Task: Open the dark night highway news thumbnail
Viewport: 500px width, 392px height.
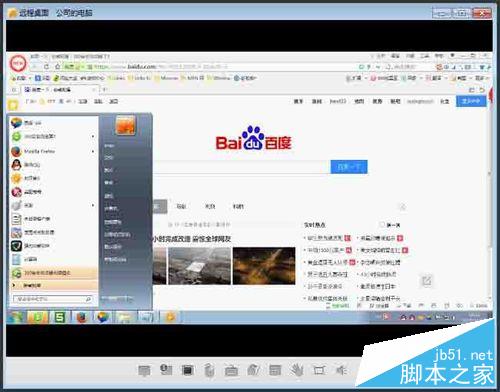Action: 264,266
